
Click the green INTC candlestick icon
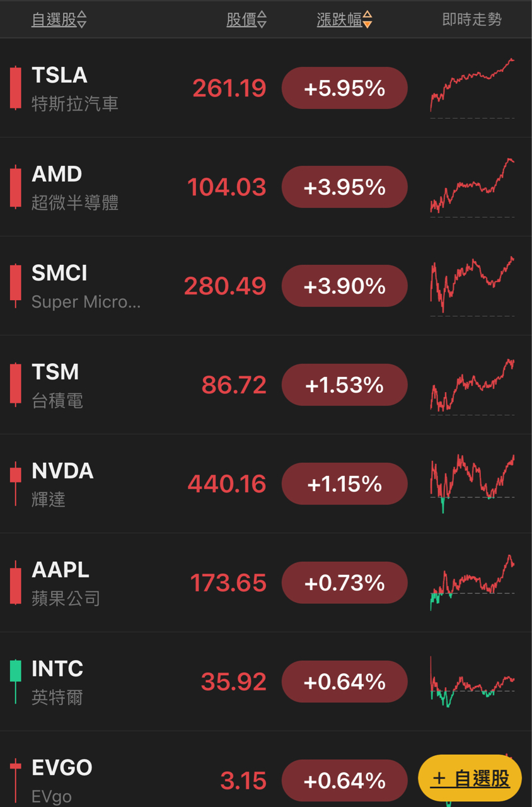[16, 680]
